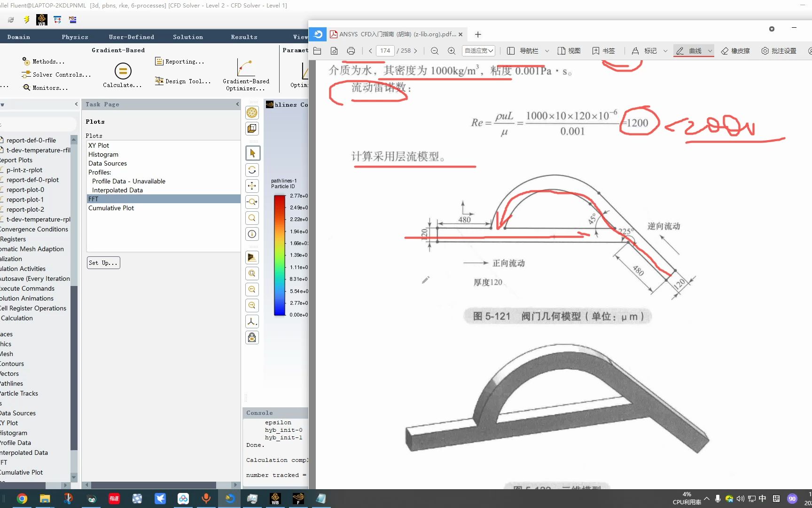
Task: Click the Set Up... button in Task Page
Action: [x=103, y=262]
